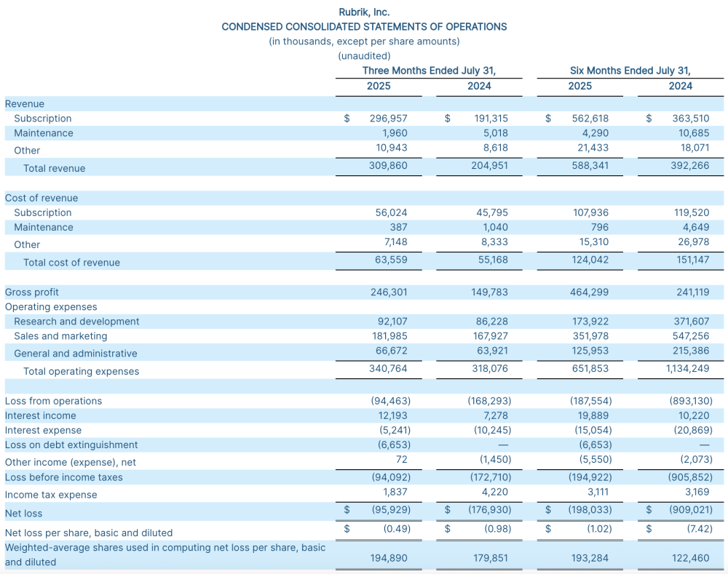This screenshot has height=574, width=728.
Task: Select the 'Six Months Ended July 31,' header
Action: coord(630,71)
